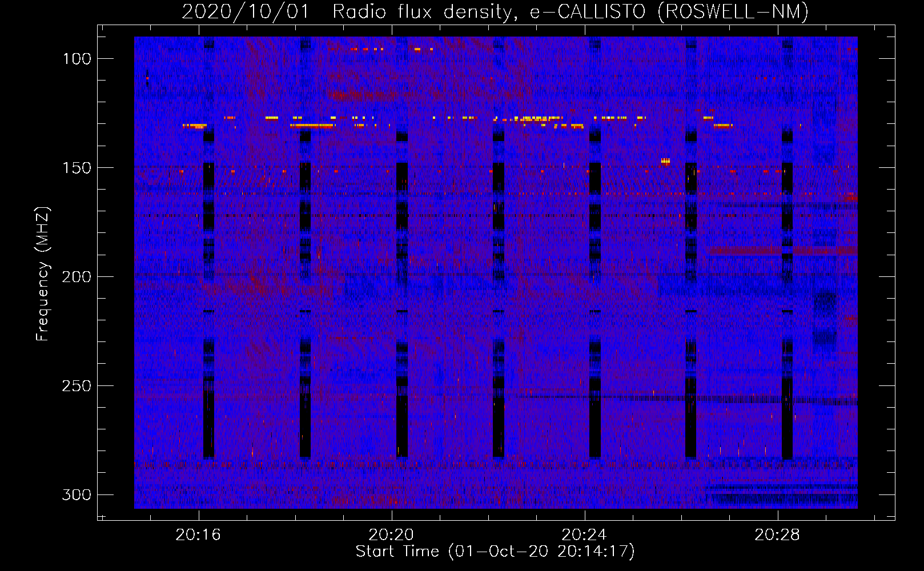Viewport: 924px width, 571px height.
Task: Click the Start Time axis caption
Action: [495, 552]
